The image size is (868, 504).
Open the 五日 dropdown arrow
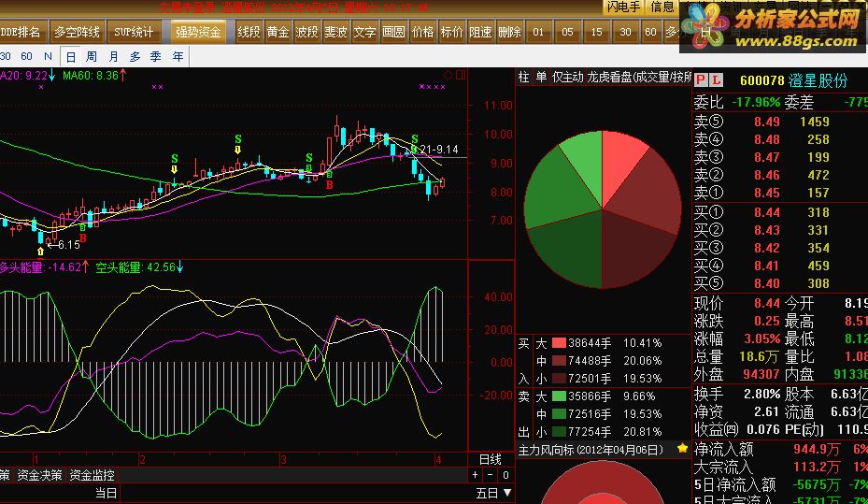pos(507,493)
